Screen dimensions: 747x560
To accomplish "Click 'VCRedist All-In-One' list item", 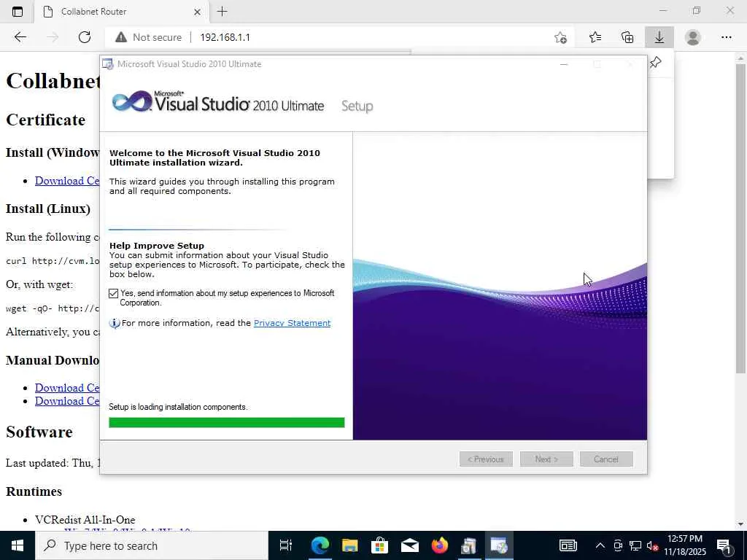I will tap(85, 519).
